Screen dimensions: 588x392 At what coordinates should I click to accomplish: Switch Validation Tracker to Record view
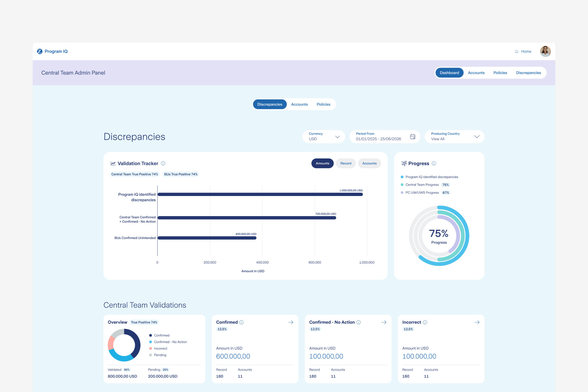346,163
